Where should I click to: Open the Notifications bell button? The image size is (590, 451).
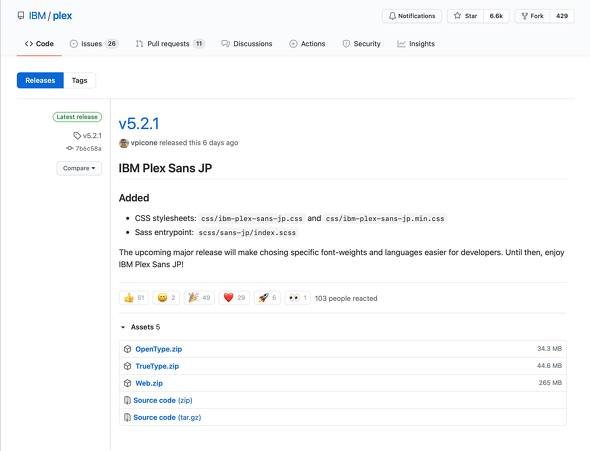412,16
